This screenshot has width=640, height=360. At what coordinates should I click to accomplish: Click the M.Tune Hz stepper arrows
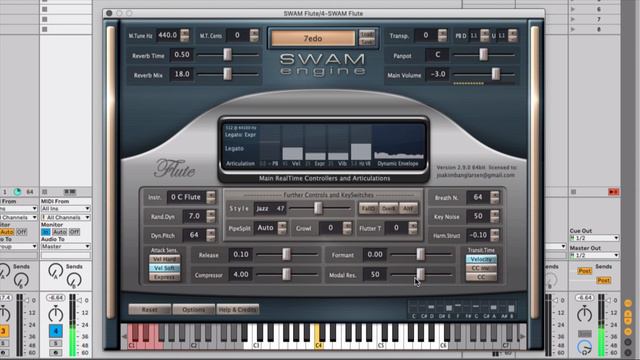(x=184, y=36)
